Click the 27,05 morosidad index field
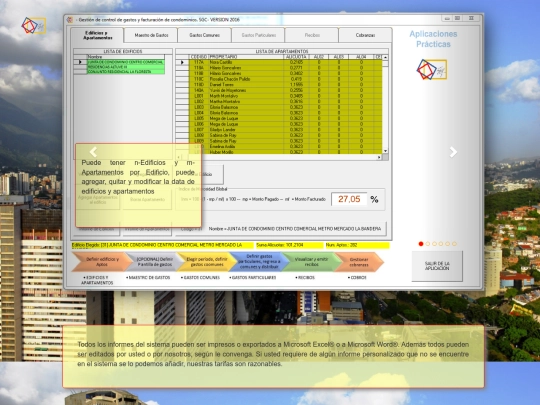This screenshot has height=405, width=540. click(349, 199)
